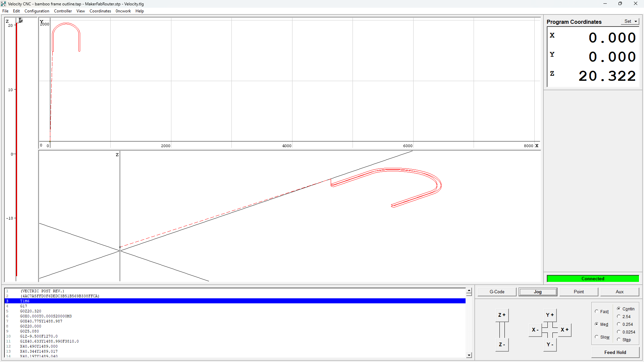
Task: Select the Step jog mode
Action: 619,340
